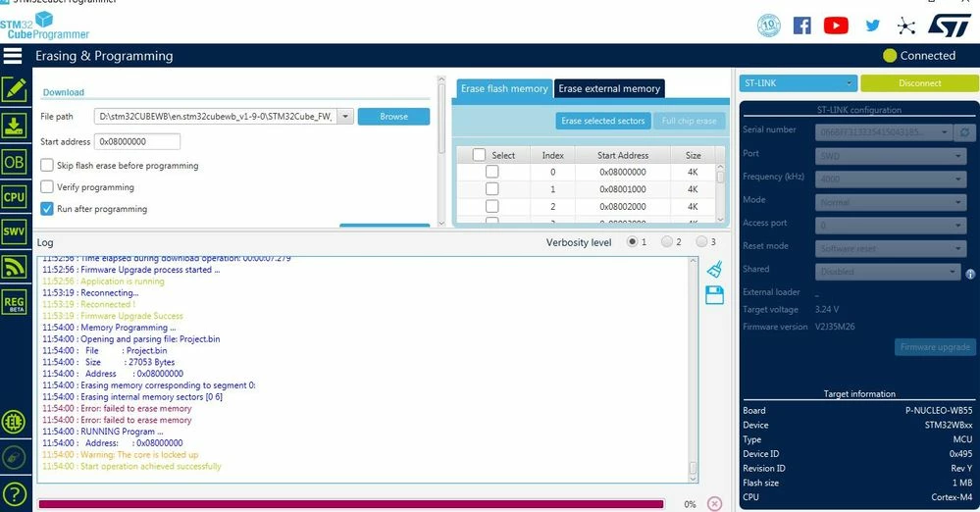Open the Reset mode dropdown
The width and height of the screenshot is (980, 512).
pos(891,248)
